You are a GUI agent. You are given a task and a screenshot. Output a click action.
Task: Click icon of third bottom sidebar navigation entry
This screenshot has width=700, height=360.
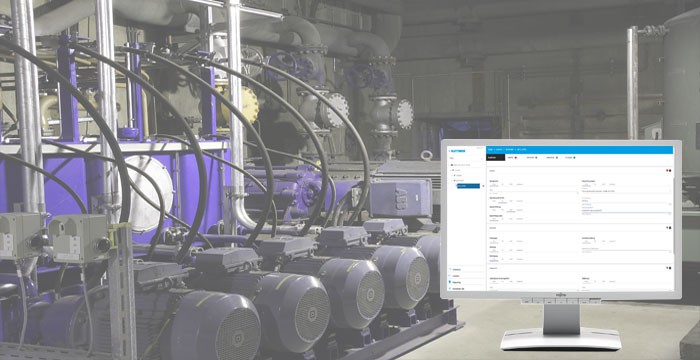(450, 282)
